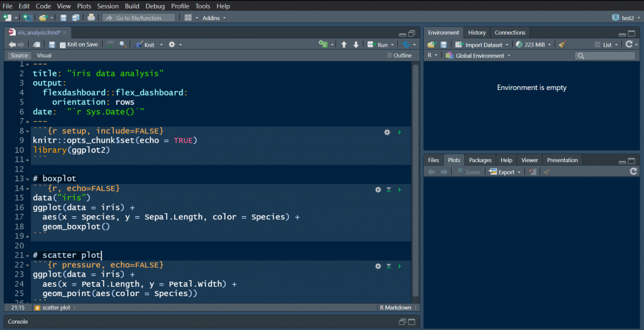
Task: Open the List view dropdown
Action: coord(606,45)
